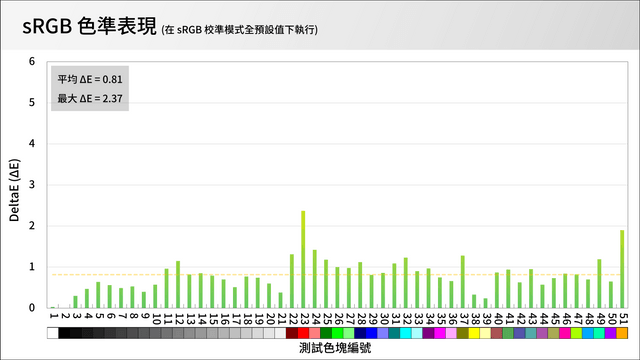Click the tallest bar at patch 23
640x360 pixels.
[303, 259]
